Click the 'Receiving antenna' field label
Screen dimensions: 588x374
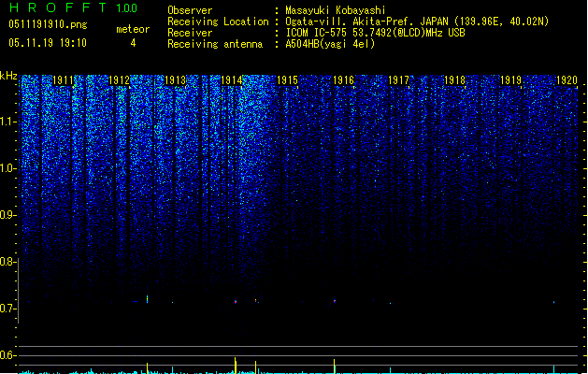[215, 44]
